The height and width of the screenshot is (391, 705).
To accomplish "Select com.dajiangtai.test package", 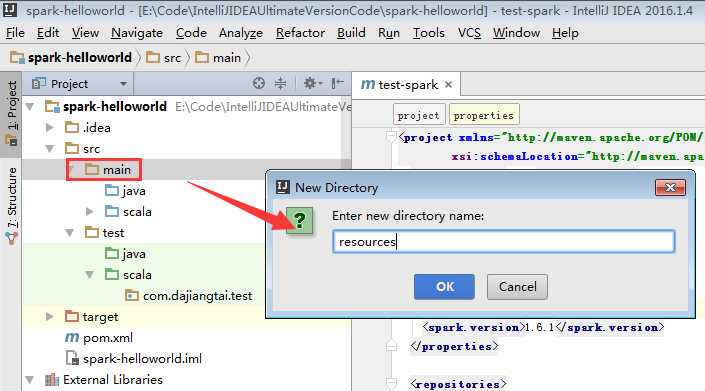I will (197, 296).
